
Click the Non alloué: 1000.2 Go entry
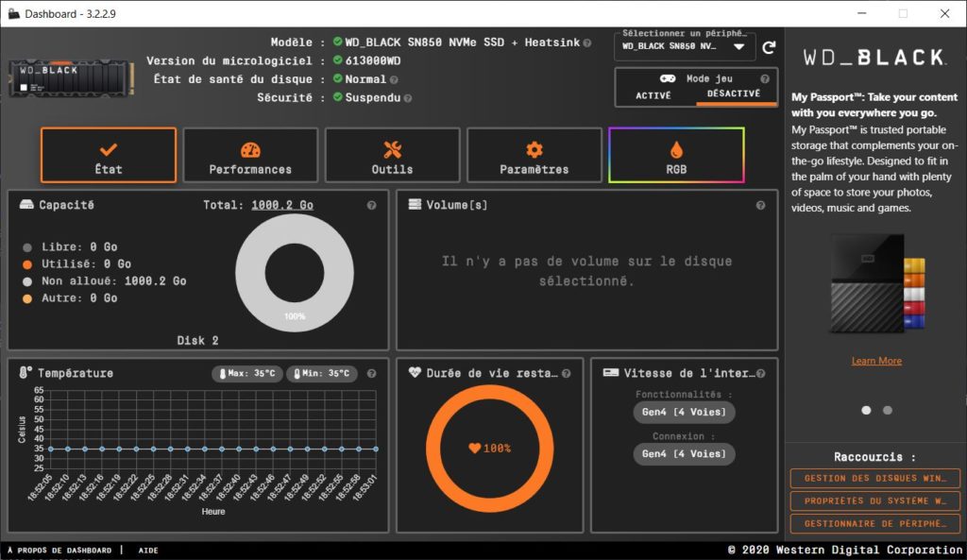tap(104, 281)
